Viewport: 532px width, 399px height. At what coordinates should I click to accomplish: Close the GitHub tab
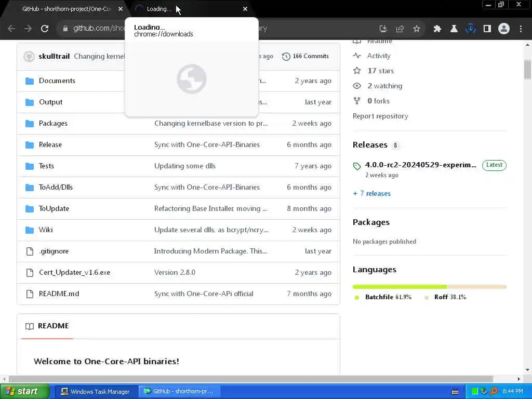point(120,9)
